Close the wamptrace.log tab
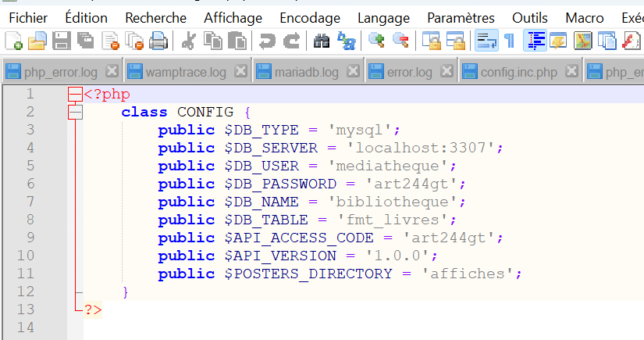The image size is (644, 340). pyautogui.click(x=240, y=73)
